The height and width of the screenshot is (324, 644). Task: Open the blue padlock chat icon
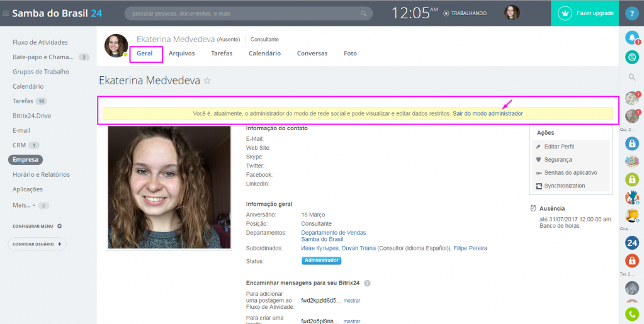(631, 143)
